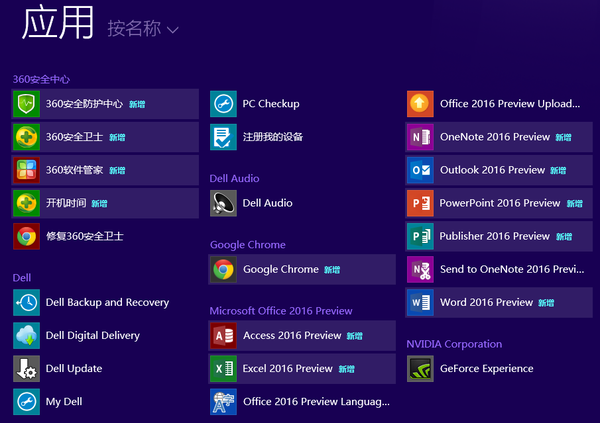This screenshot has width=600, height=423.
Task: Click the NVIDIA Corporation group heading
Action: 454,344
